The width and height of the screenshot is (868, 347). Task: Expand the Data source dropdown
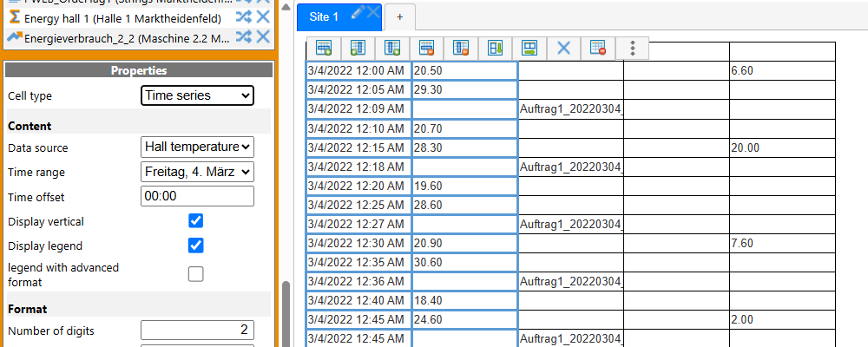pos(197,147)
